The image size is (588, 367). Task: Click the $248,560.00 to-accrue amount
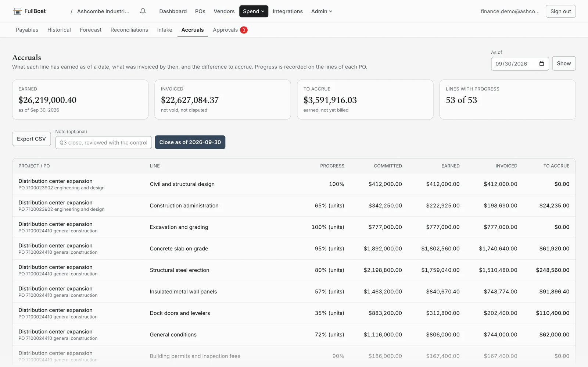pos(553,270)
